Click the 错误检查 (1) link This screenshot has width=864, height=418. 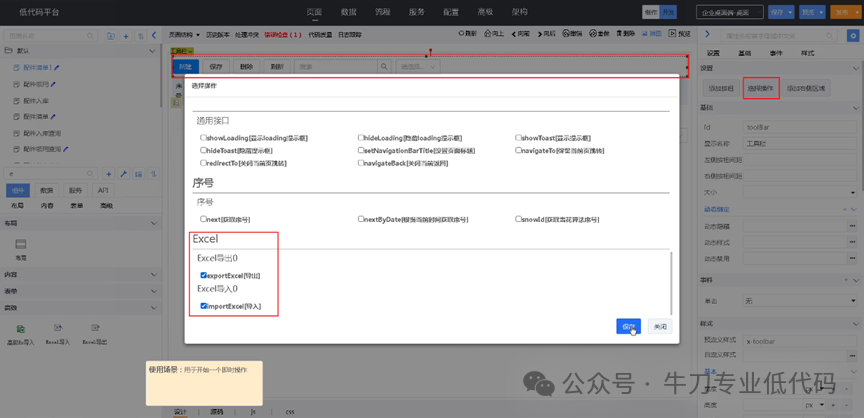283,34
